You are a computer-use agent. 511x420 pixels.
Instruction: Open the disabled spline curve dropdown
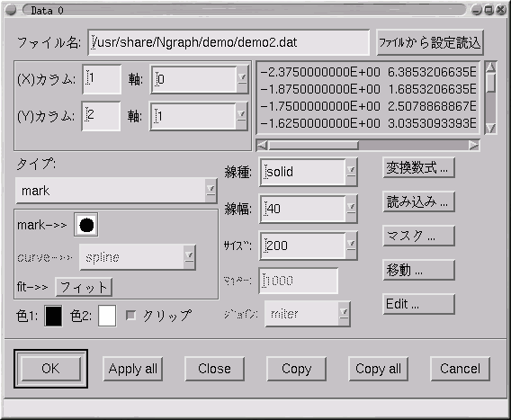(x=189, y=257)
